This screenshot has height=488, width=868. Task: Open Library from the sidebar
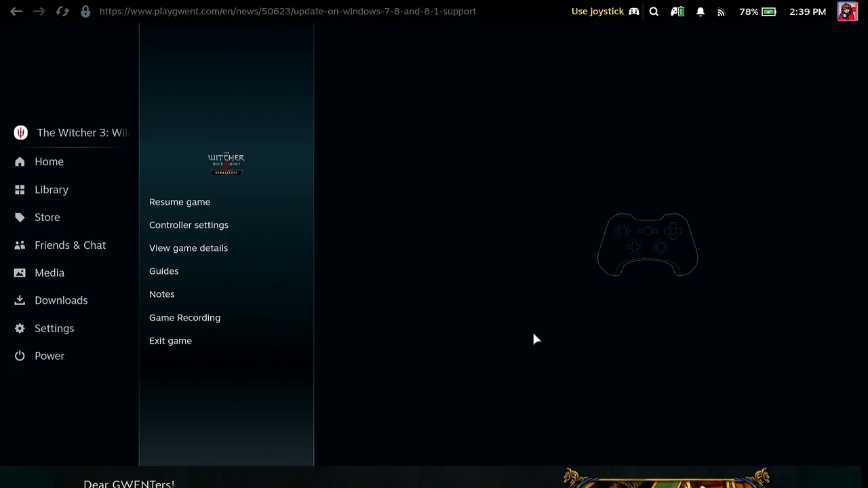pyautogui.click(x=52, y=190)
